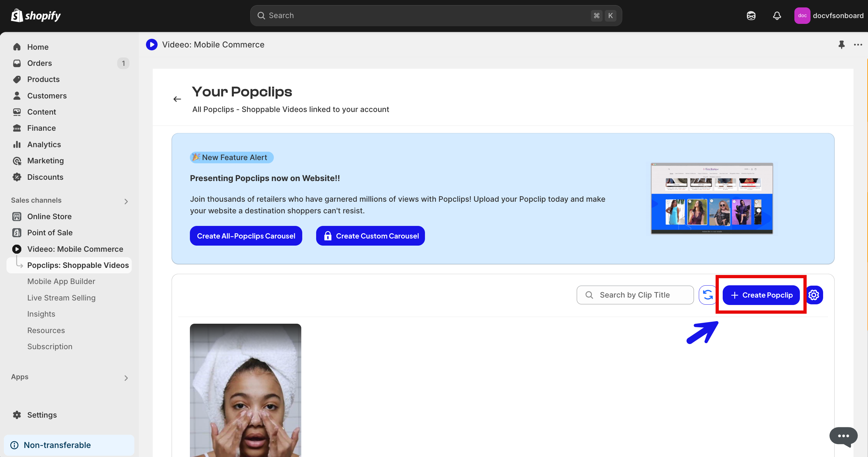Open the docvfsonboard account menu
The height and width of the screenshot is (457, 868).
(829, 15)
